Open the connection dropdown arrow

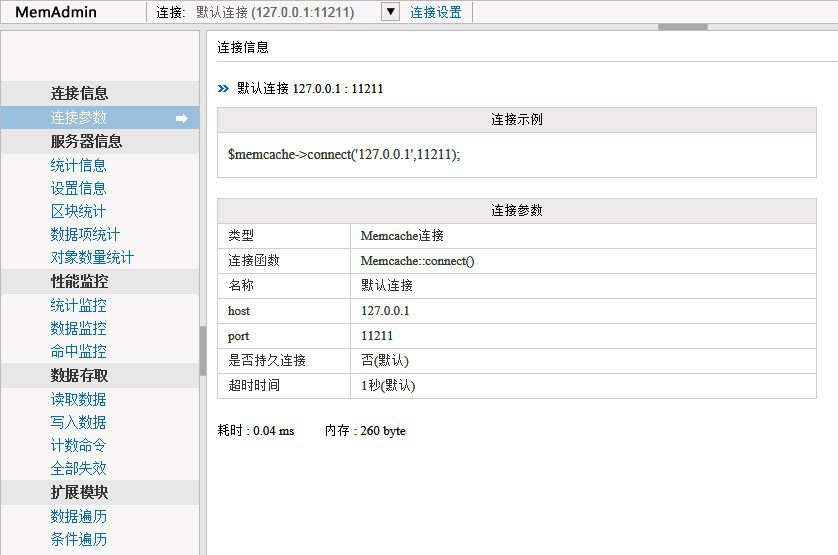point(391,12)
